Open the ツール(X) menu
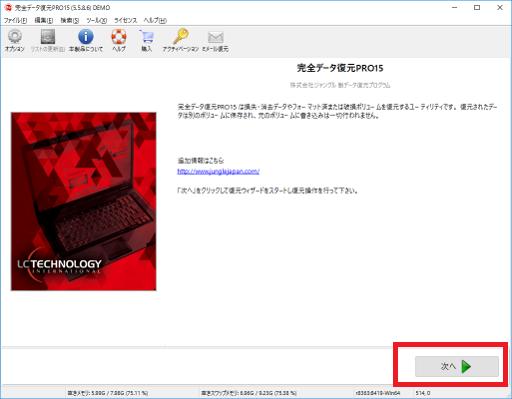The height and width of the screenshot is (399, 512). [97, 20]
